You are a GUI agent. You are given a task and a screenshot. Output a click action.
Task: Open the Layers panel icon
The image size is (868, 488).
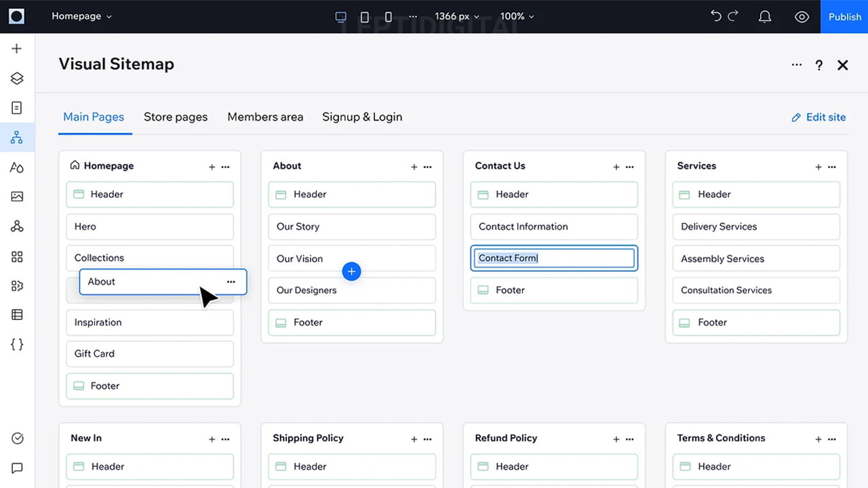pos(17,79)
